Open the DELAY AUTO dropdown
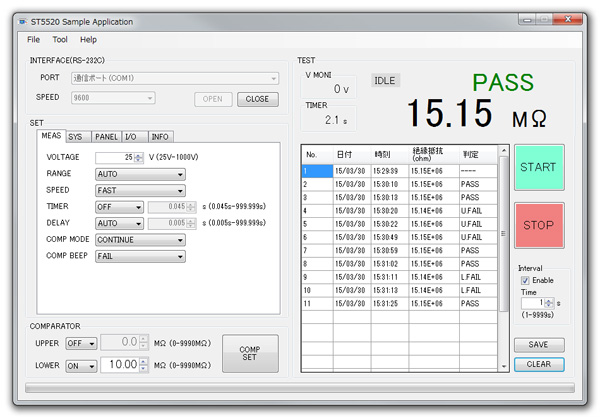The image size is (600, 418). tap(119, 223)
